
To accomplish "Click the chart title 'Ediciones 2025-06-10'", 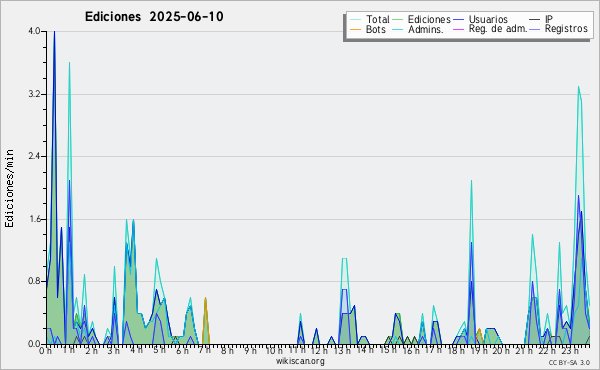I will click(154, 17).
